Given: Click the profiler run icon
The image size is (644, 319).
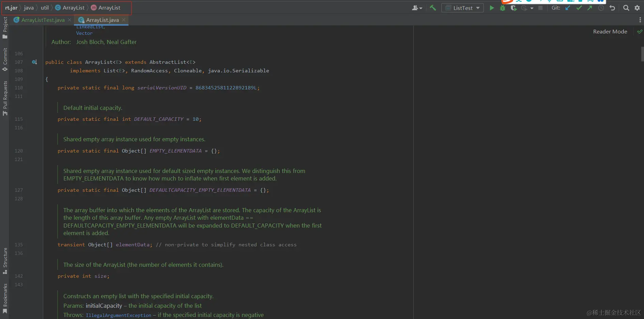Looking at the screenshot, I should [524, 8].
